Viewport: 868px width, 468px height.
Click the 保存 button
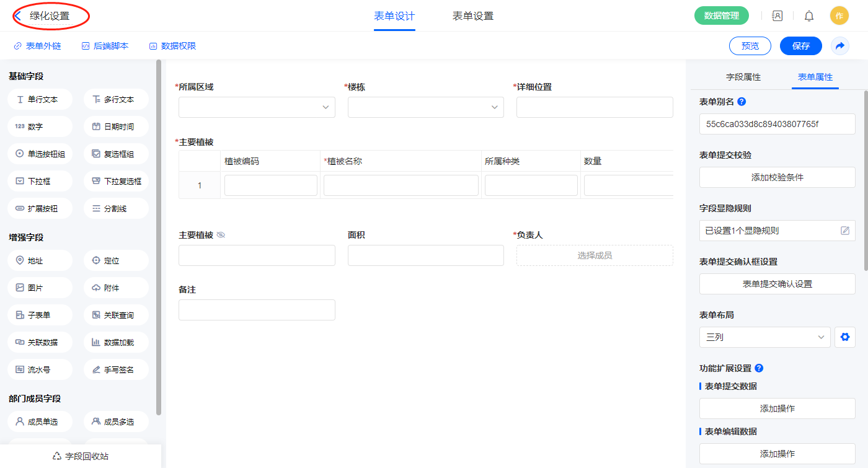point(801,46)
